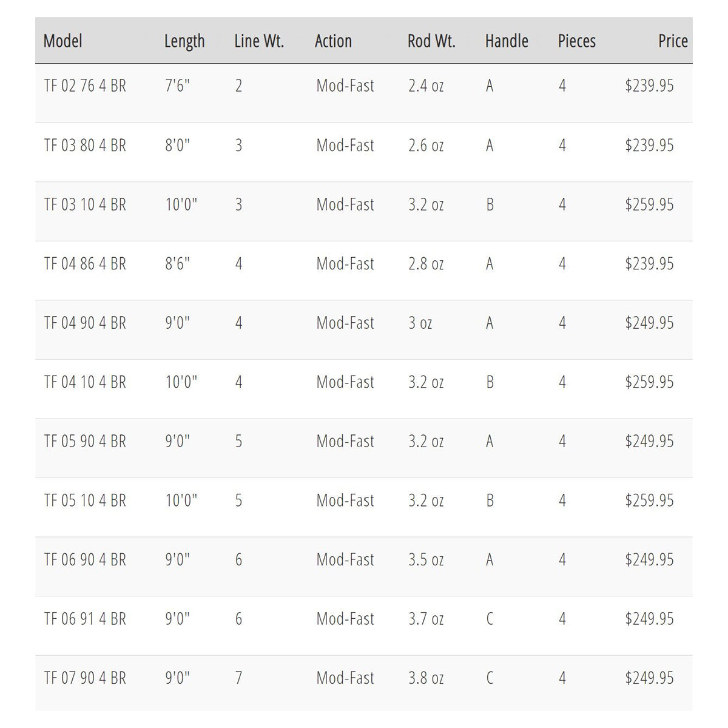Viewport: 728px width, 728px height.
Task: Click the Action column header
Action: (333, 41)
